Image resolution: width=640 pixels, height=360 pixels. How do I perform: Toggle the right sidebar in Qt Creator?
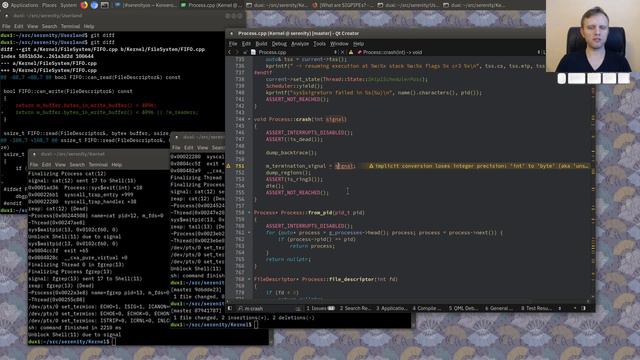(583, 308)
